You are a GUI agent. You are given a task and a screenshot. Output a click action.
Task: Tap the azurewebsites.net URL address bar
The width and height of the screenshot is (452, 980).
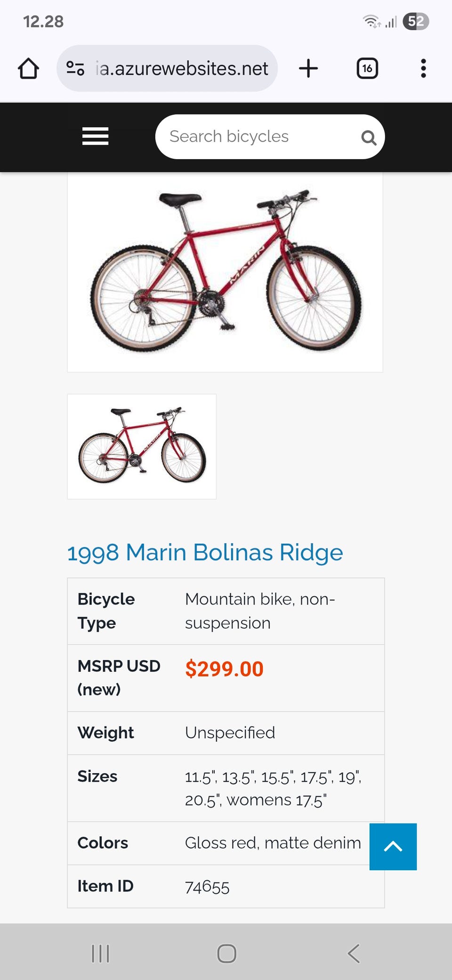182,69
